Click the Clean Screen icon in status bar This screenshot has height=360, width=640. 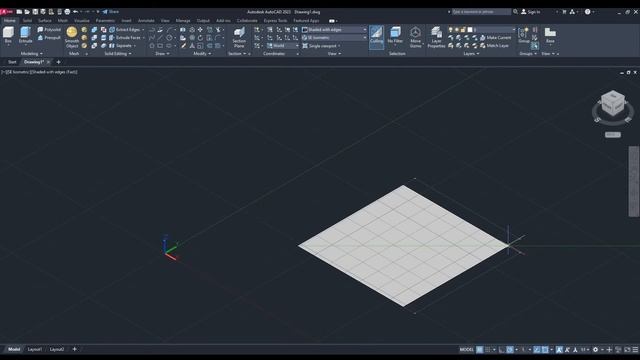(627, 349)
